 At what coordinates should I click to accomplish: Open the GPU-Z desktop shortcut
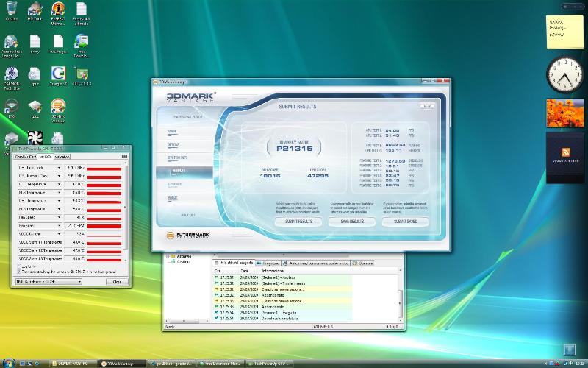coord(82,77)
